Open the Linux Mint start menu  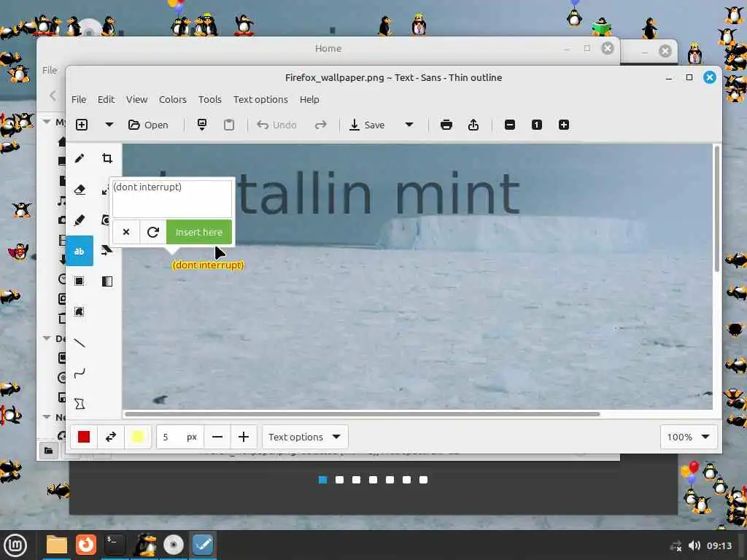[15, 545]
